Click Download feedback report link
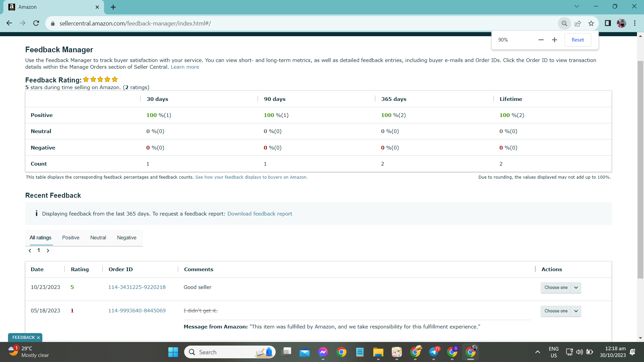644x362 pixels. 260,214
